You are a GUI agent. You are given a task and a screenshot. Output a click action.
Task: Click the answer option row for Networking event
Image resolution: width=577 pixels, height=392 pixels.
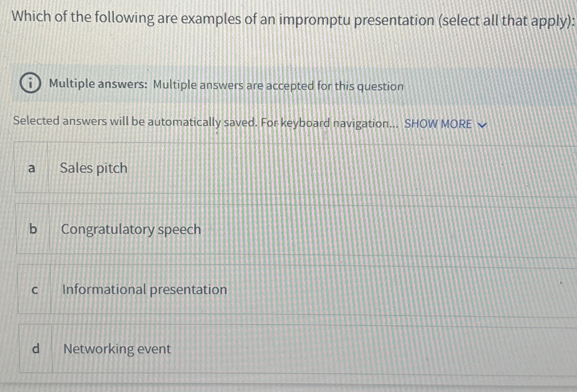(x=250, y=349)
